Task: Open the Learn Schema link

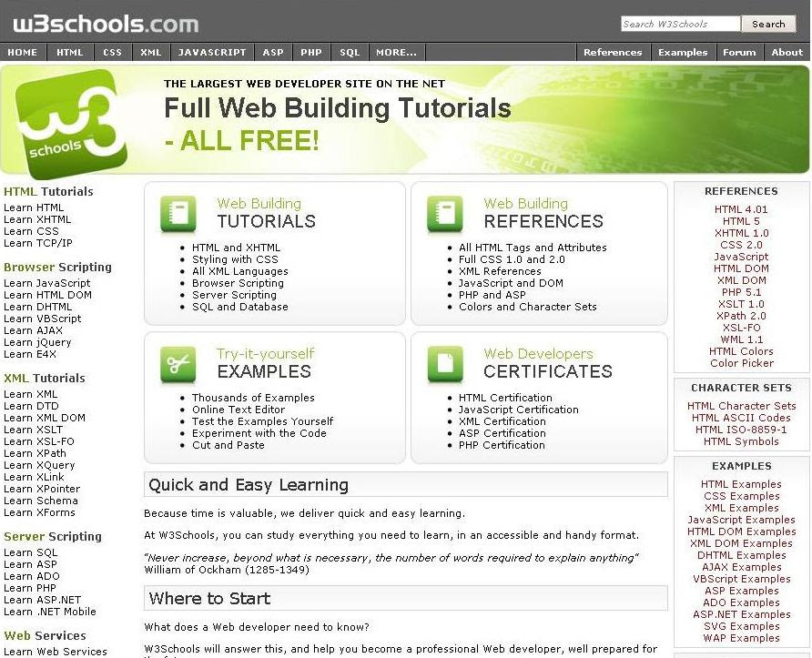Action: [x=41, y=501]
